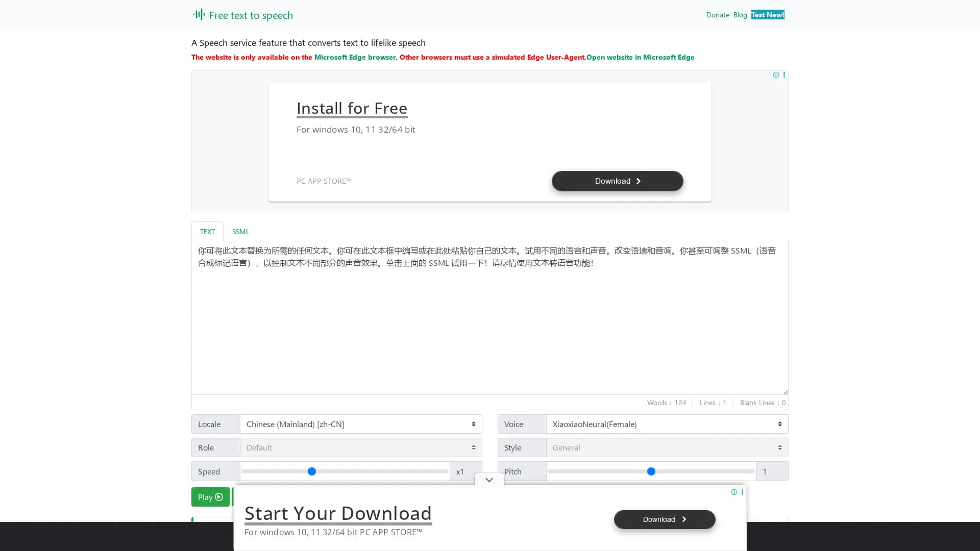Click the Free text to speech title
The image size is (980, 551).
click(251, 15)
